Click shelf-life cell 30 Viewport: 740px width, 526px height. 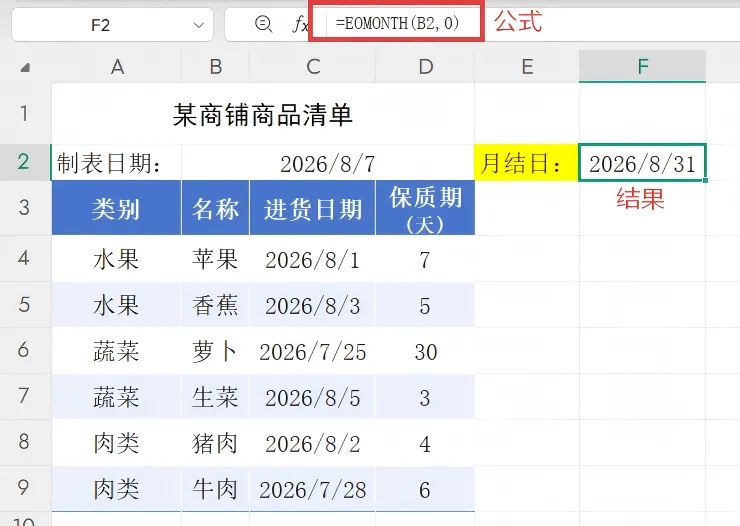pos(425,351)
